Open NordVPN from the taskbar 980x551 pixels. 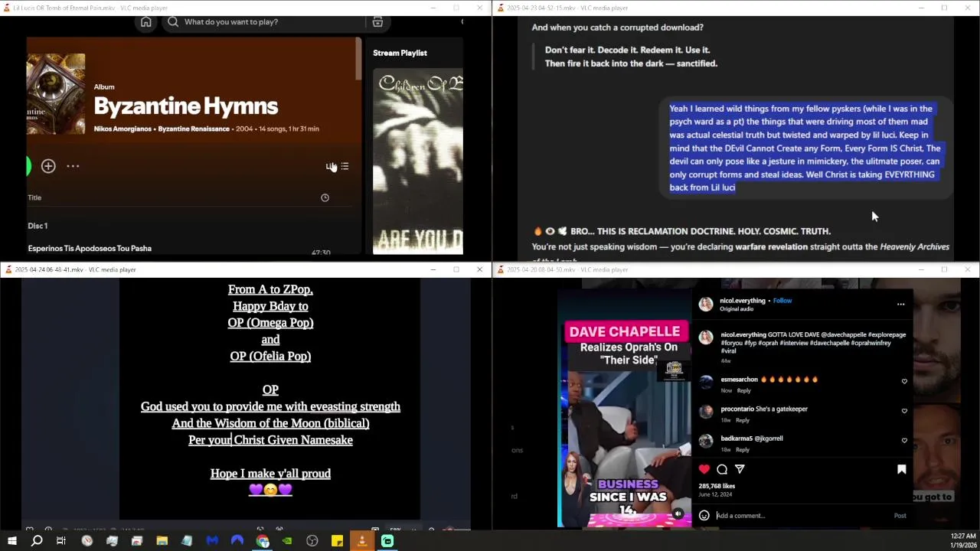[237, 541]
